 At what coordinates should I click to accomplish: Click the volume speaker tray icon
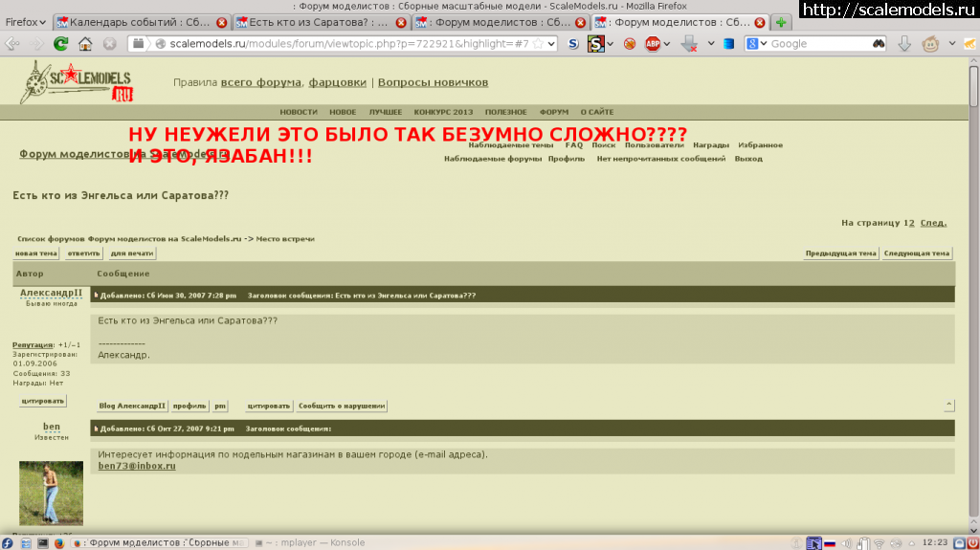846,543
